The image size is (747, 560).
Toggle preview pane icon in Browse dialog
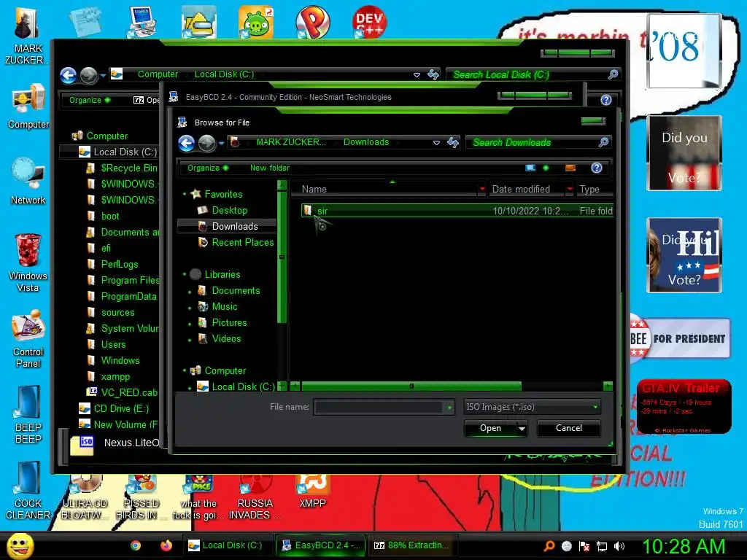(570, 168)
